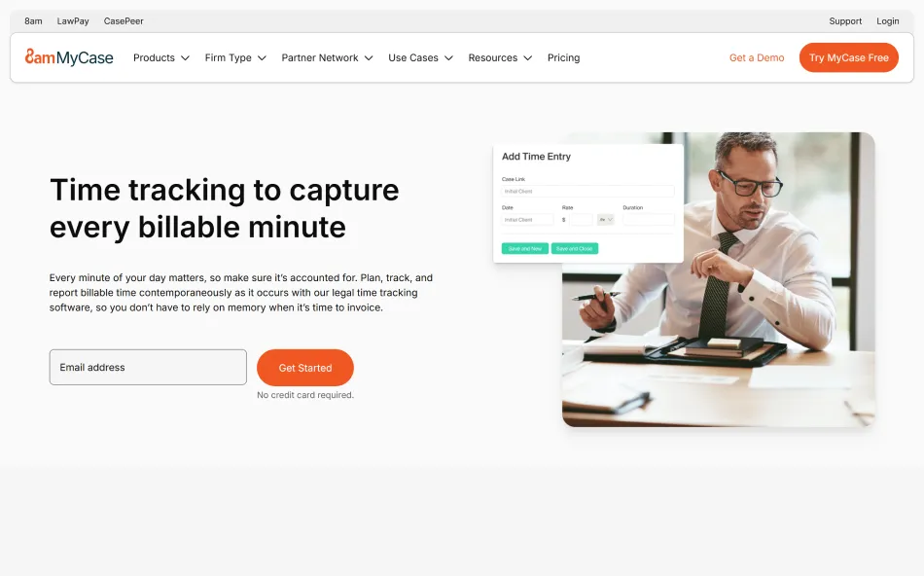Screen dimensions: 924x576
Task: Click the Try MyCase Free button
Action: click(x=848, y=57)
